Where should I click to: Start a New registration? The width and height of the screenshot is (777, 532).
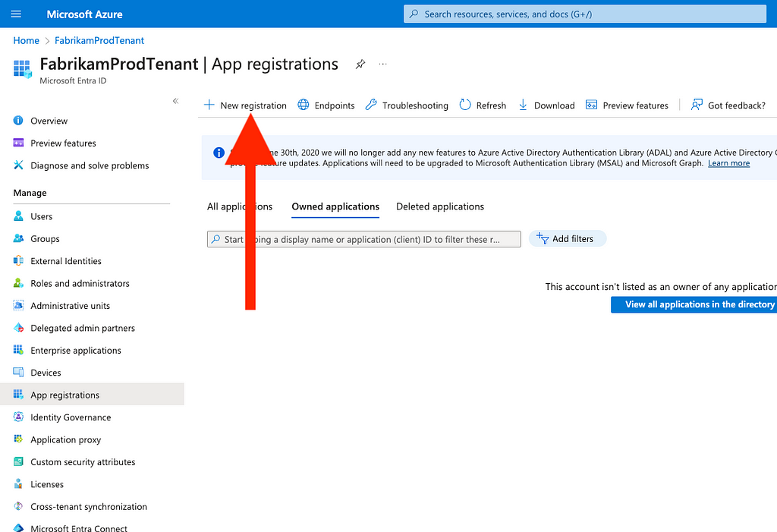coord(245,105)
